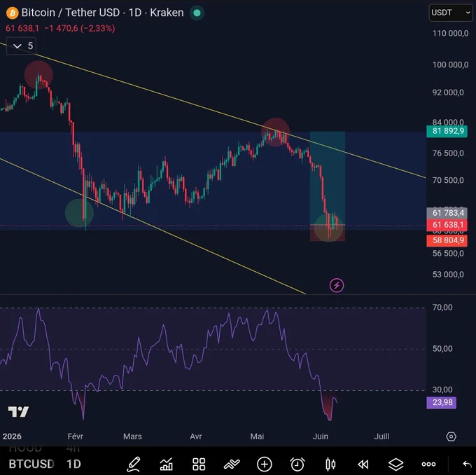Click the 110 000,0 price scale label
This screenshot has width=476, height=475.
pos(450,33)
